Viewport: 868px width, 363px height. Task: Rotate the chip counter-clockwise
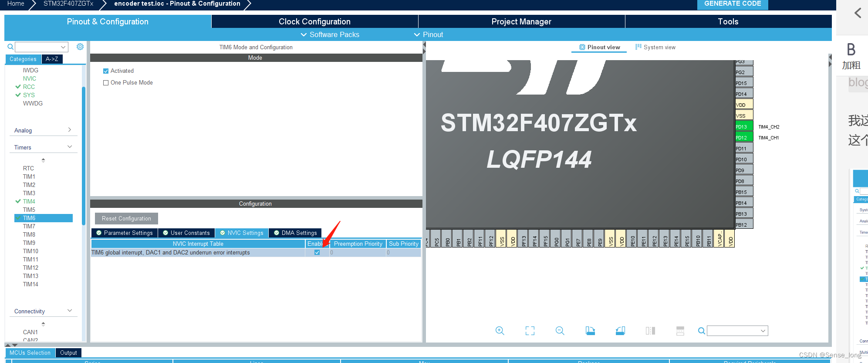tap(621, 331)
